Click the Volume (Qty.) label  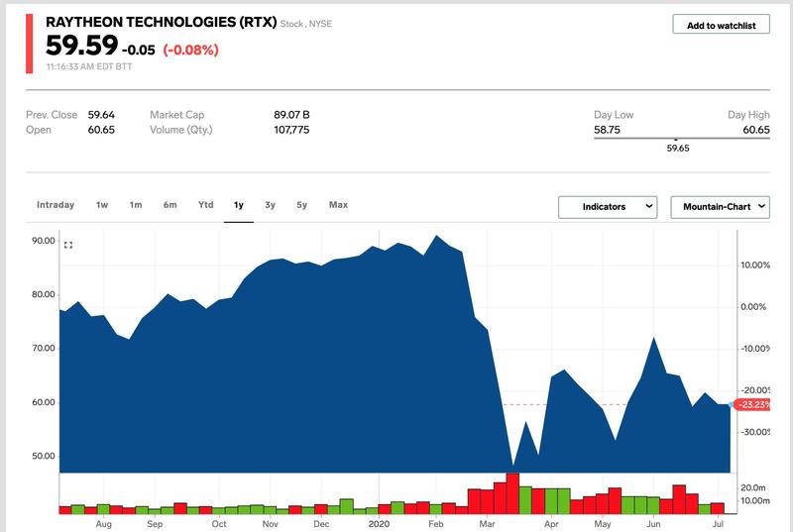[x=181, y=130]
